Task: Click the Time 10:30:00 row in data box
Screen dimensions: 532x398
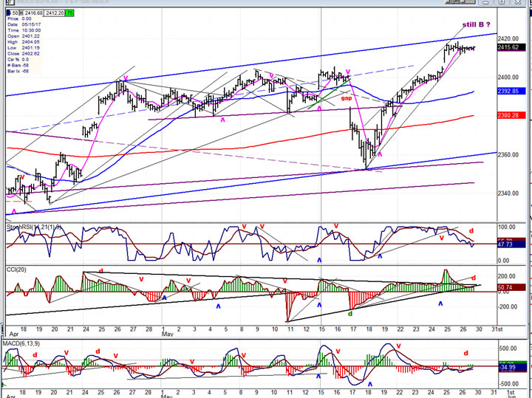Action: click(x=24, y=30)
